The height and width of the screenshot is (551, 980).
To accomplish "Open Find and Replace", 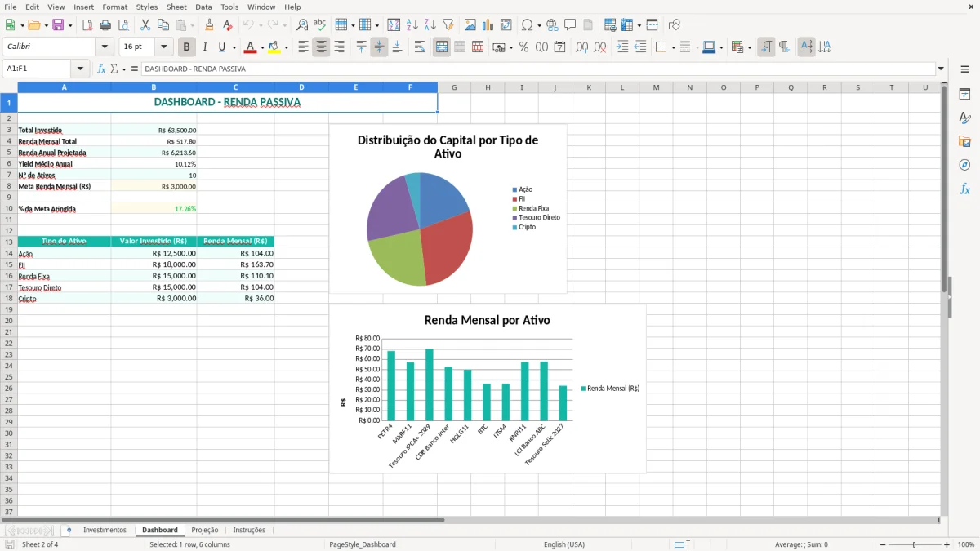I will tap(302, 25).
